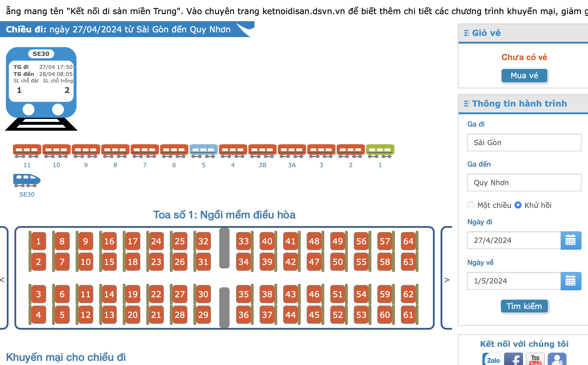This screenshot has width=588, height=365.
Task: Click the calendar icon for return date
Action: click(571, 281)
